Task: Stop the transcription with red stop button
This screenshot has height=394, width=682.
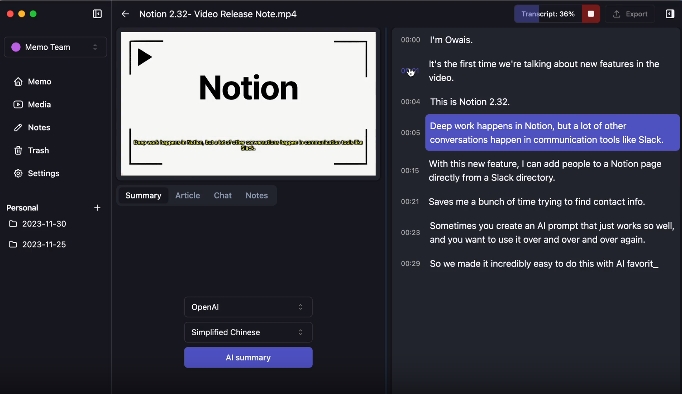Action: coord(591,14)
